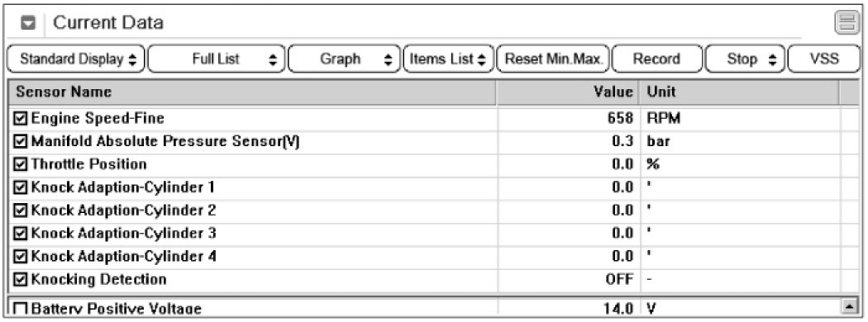
Task: Open the Full List dropdown
Action: click(217, 59)
